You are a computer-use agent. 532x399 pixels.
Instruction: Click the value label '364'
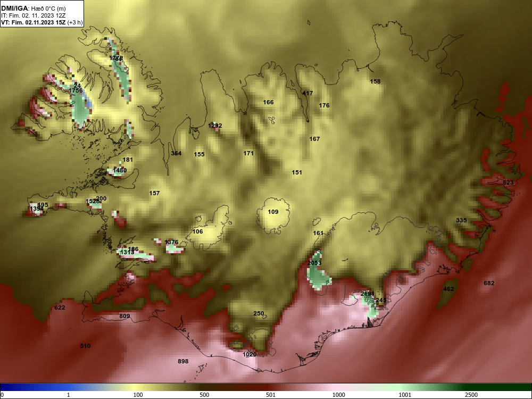[176, 153]
